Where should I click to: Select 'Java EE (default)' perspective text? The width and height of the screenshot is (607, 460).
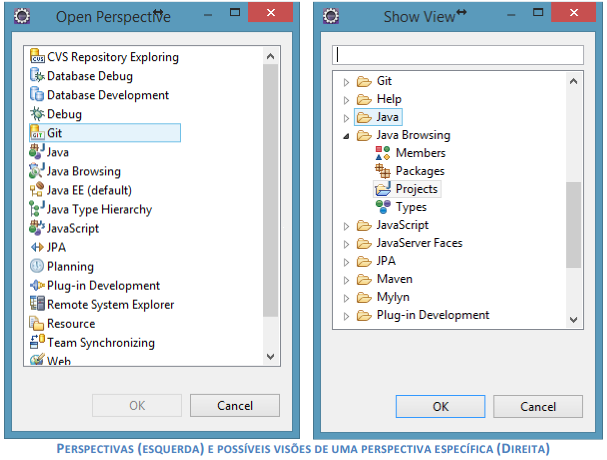click(89, 190)
